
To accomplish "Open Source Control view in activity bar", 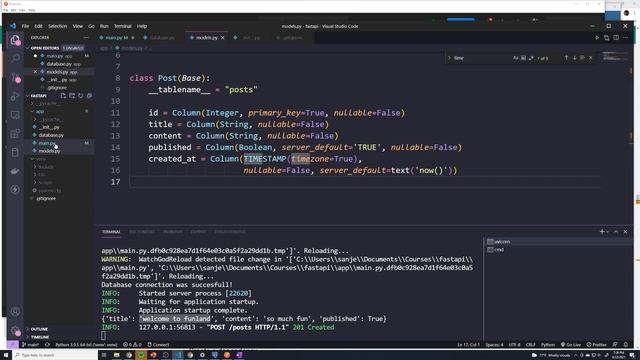I will click(x=15, y=78).
